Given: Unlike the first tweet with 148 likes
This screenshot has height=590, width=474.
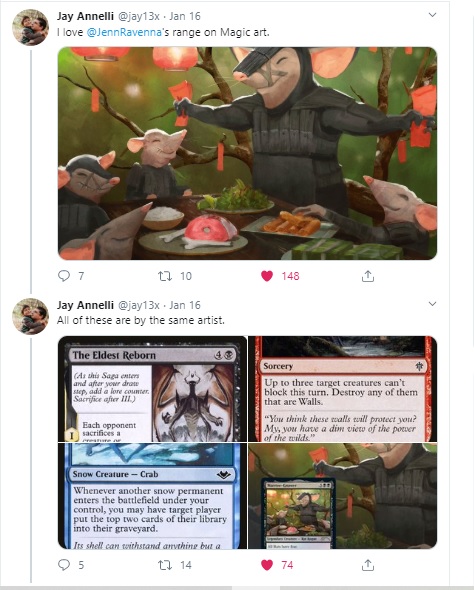Looking at the screenshot, I should pos(267,276).
